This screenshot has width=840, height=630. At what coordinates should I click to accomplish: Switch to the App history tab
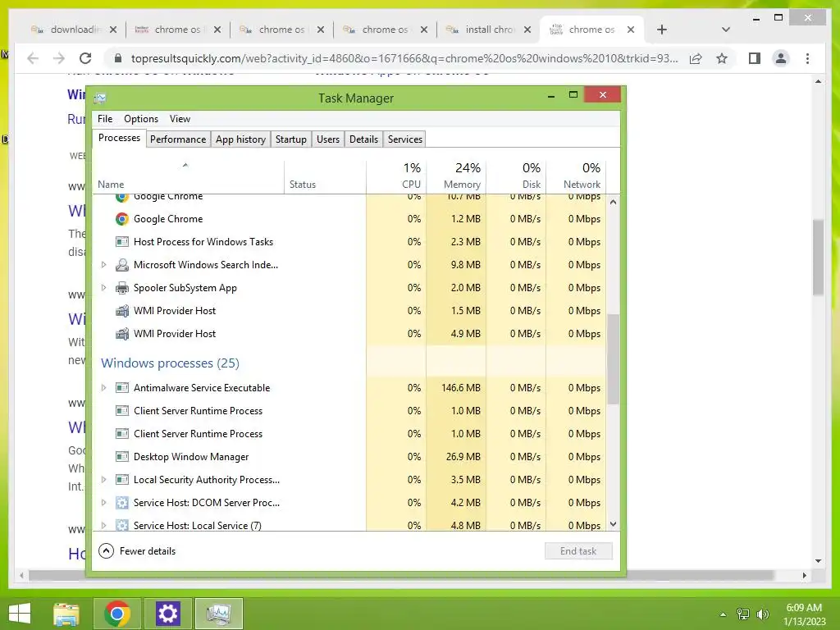240,139
